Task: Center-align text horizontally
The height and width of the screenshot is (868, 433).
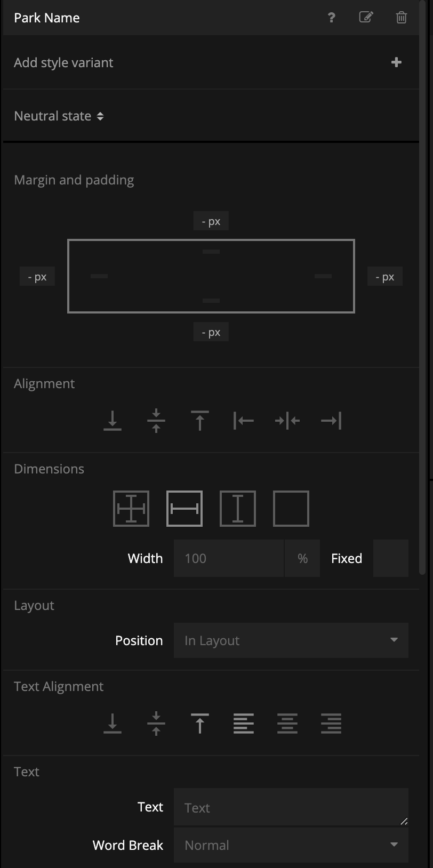Action: (287, 724)
